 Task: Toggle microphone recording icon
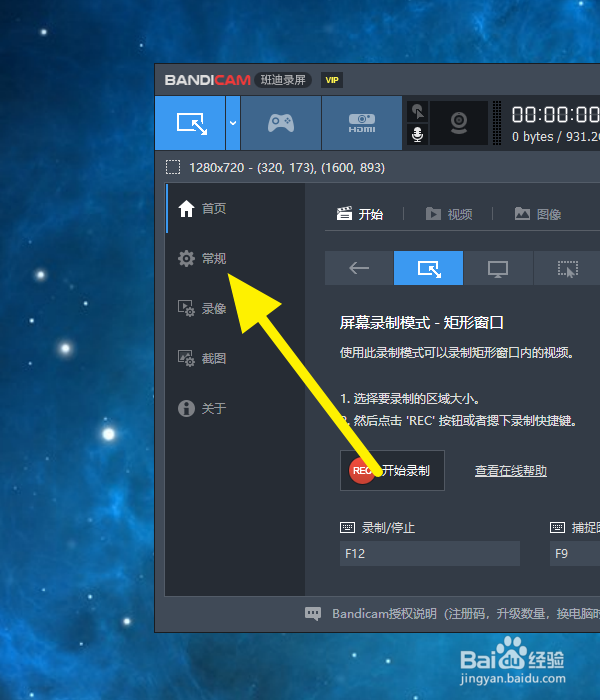(417, 134)
